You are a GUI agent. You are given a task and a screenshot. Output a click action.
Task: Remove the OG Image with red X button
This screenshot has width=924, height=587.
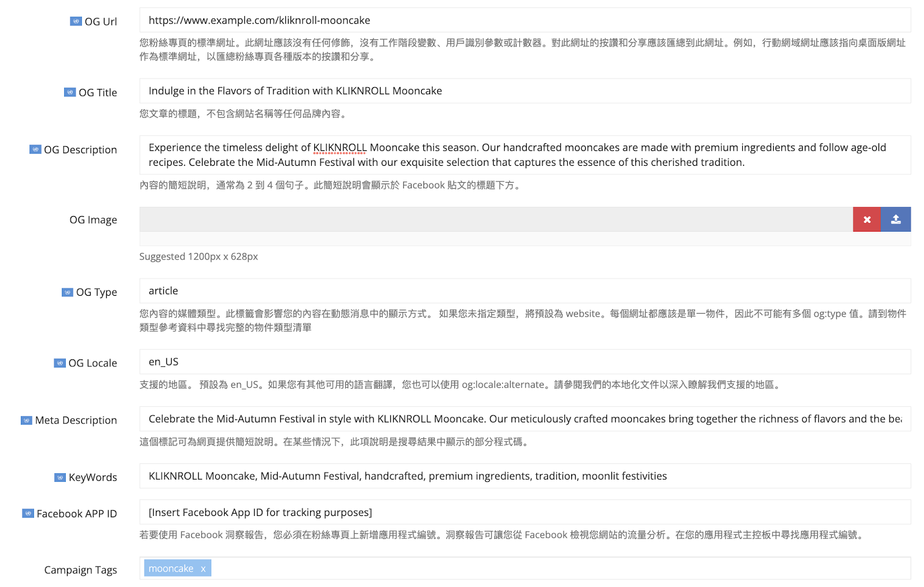(x=867, y=220)
